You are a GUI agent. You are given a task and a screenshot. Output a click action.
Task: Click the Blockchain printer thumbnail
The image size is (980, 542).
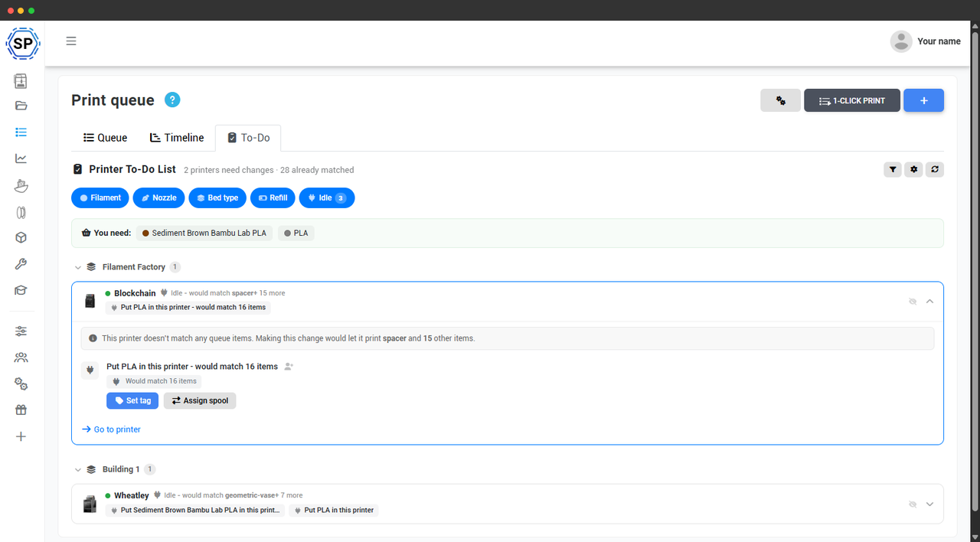click(x=90, y=301)
